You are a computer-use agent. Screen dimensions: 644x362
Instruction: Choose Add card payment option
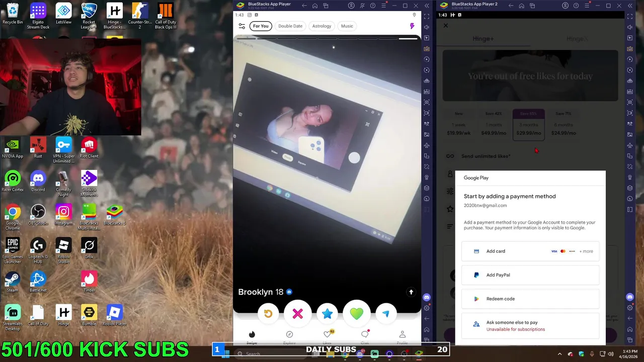point(530,251)
